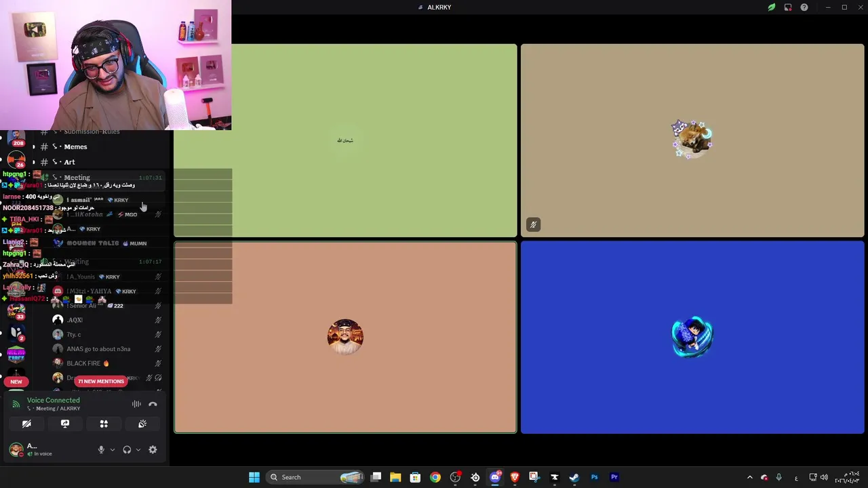The image size is (868, 488).
Task: Click Voice Connected status text
Action: pyautogui.click(x=54, y=400)
